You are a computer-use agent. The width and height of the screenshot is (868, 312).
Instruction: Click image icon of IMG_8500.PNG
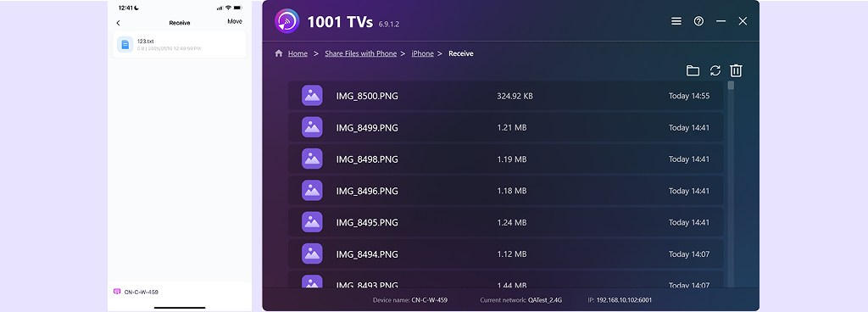pyautogui.click(x=312, y=96)
